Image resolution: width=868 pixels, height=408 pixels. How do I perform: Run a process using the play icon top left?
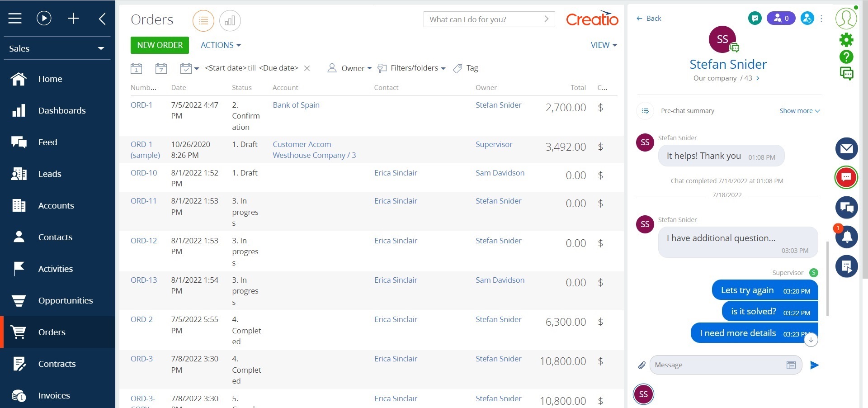[x=43, y=18]
